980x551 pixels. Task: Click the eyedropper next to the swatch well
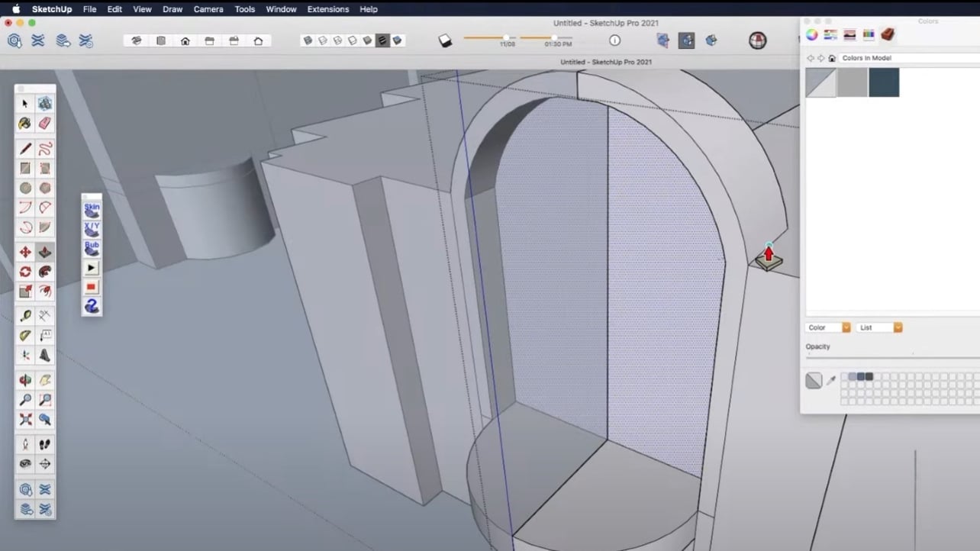(832, 380)
